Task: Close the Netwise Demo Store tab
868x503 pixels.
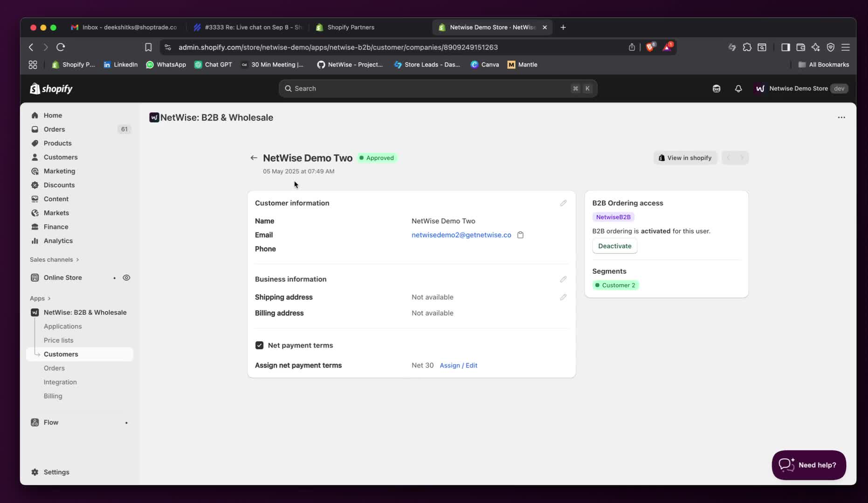Action: 544,27
